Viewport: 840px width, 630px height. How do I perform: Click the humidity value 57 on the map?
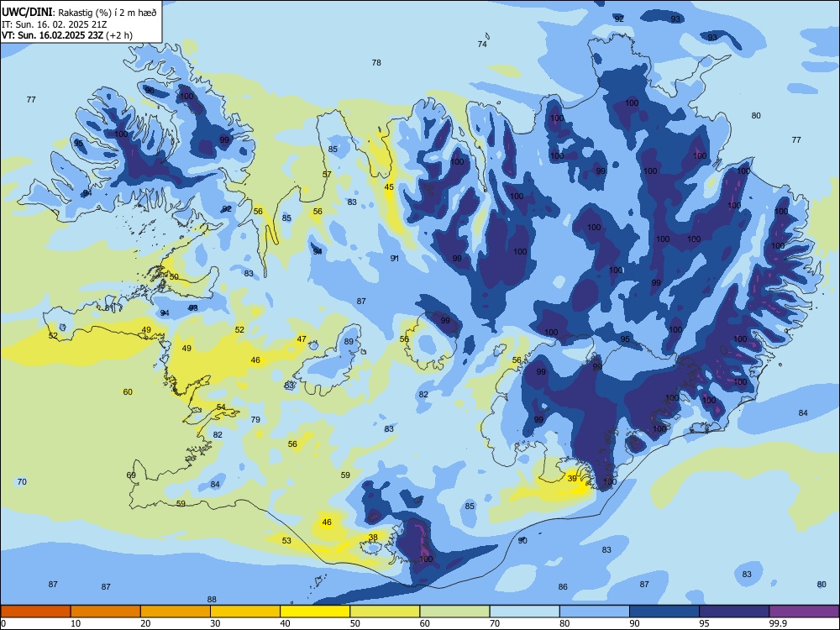327,174
